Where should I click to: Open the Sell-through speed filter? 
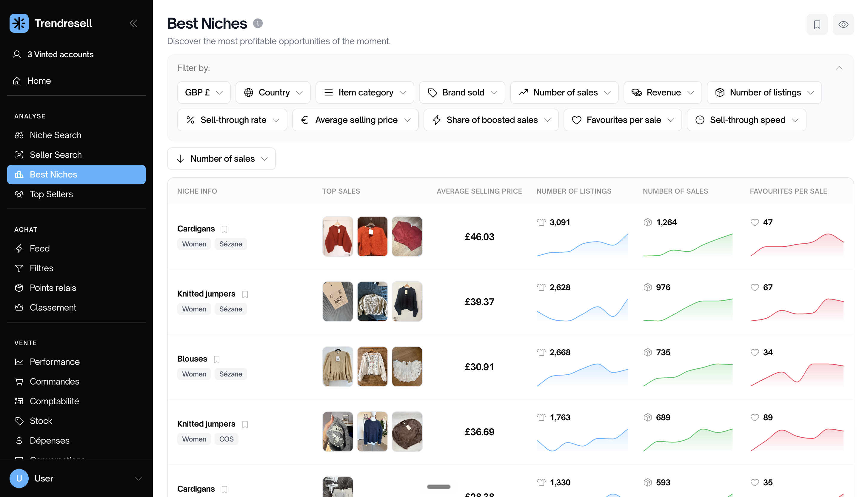747,120
